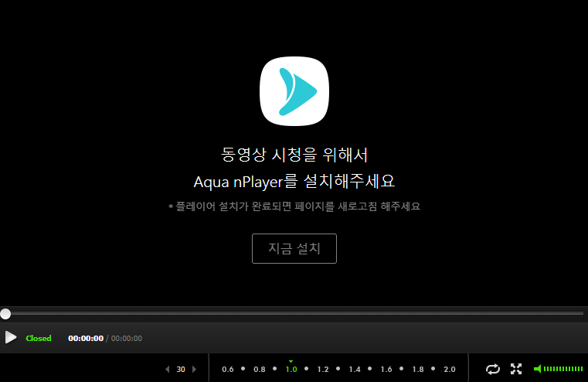This screenshot has width=588, height=382.
Task: Click the 지금 설치 install button
Action: [x=294, y=248]
